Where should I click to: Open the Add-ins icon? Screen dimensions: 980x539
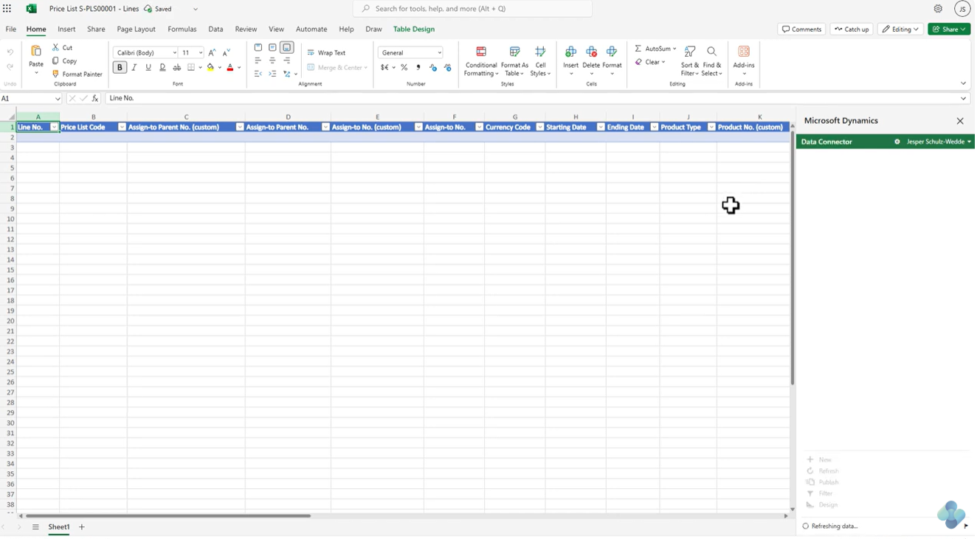pyautogui.click(x=744, y=52)
